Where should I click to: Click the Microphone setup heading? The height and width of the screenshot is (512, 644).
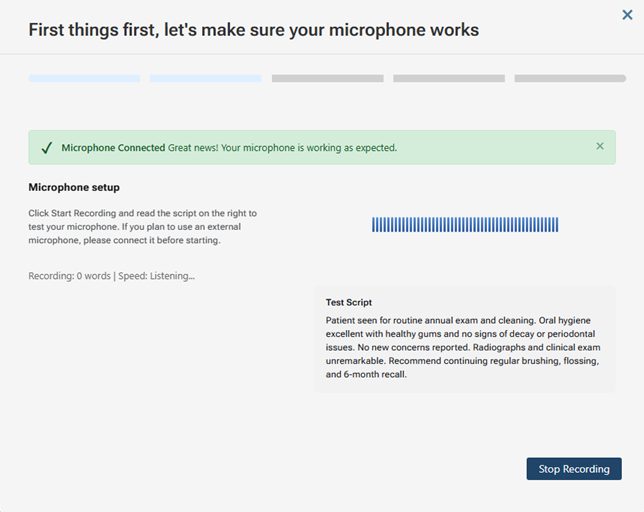[x=74, y=187]
